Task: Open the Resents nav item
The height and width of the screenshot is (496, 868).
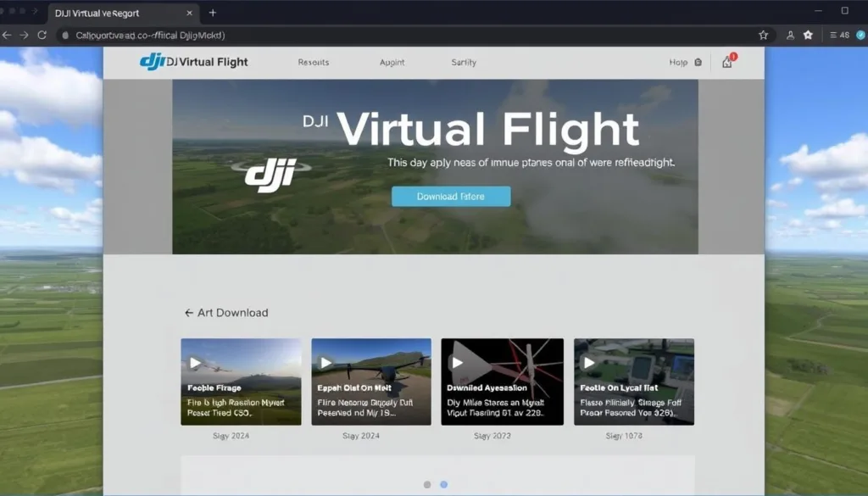Action: pos(314,63)
